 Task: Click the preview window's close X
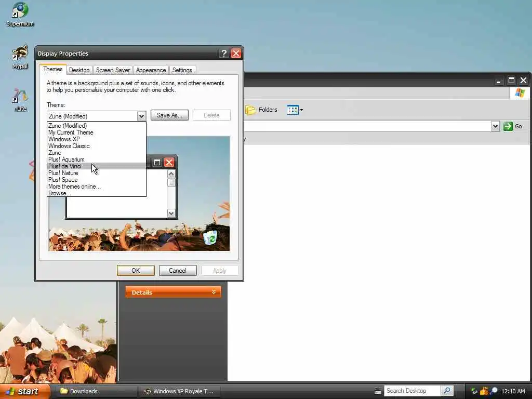[169, 162]
